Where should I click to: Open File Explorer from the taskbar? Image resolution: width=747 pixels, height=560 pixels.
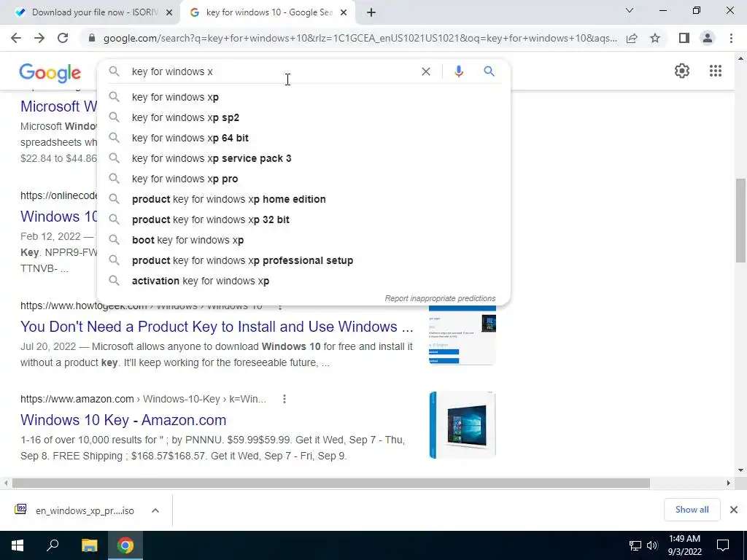click(x=89, y=545)
